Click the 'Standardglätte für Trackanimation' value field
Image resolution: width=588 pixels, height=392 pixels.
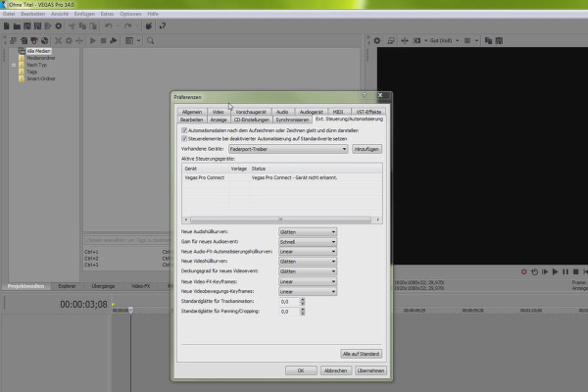pyautogui.click(x=289, y=302)
